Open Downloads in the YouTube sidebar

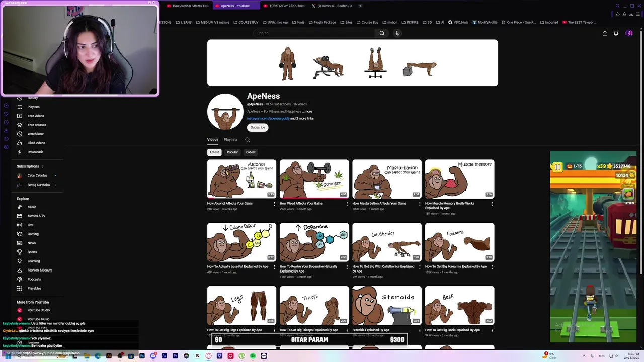click(x=35, y=152)
